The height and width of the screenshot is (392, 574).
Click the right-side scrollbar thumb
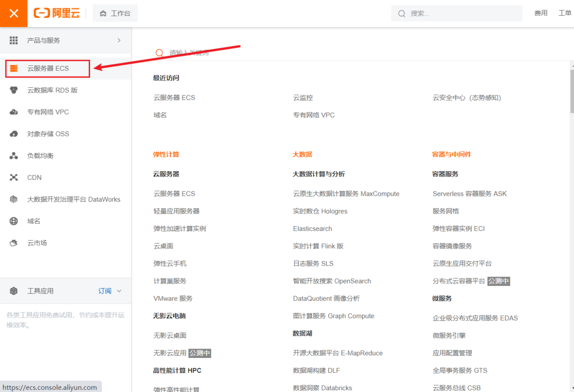570,90
